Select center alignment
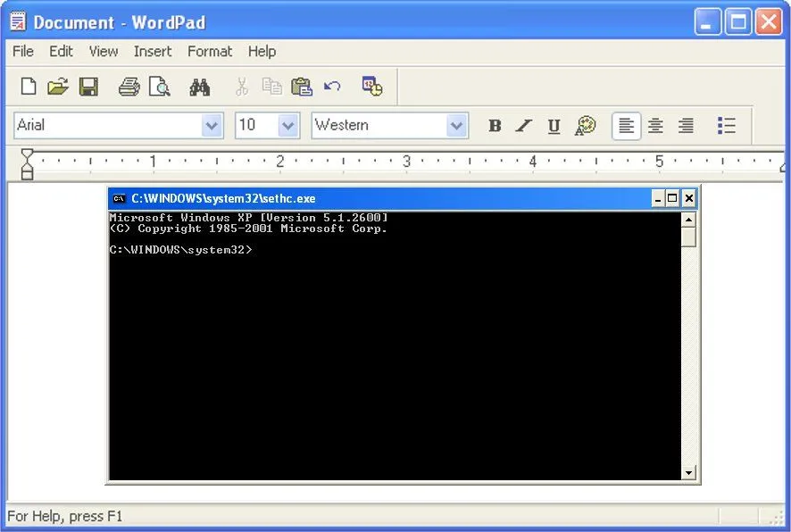Viewport: 791px width, 532px height. coord(655,126)
